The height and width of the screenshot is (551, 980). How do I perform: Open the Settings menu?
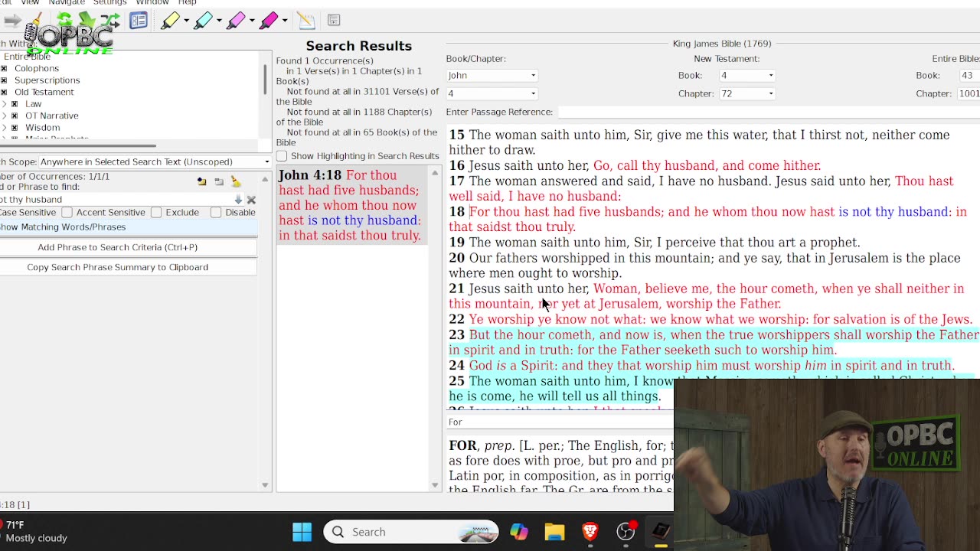point(109,2)
